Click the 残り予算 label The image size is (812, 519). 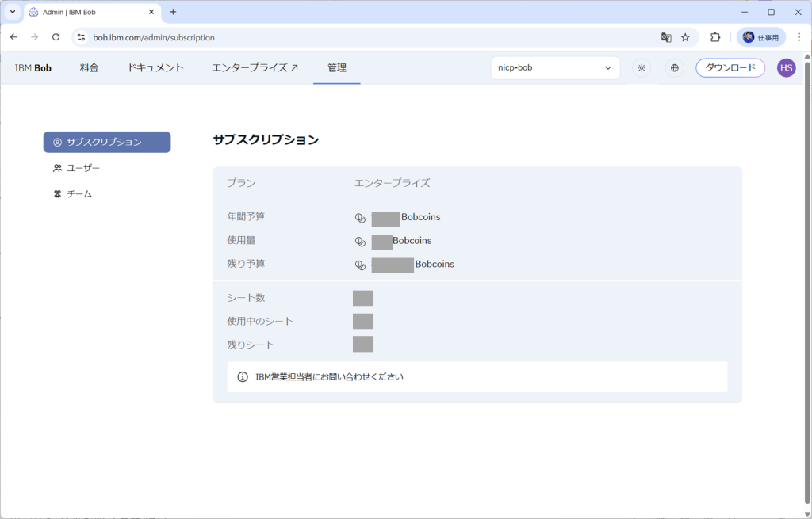(x=246, y=264)
